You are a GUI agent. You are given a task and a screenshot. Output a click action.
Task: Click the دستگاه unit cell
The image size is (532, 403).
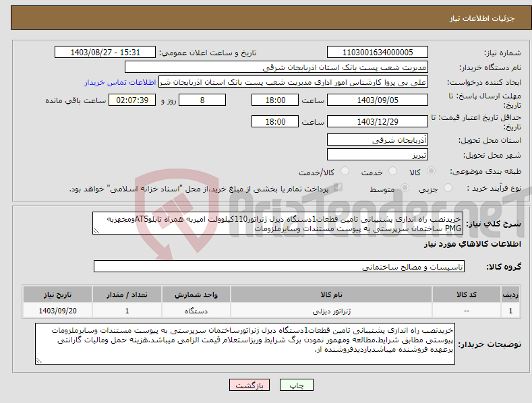tap(196, 311)
